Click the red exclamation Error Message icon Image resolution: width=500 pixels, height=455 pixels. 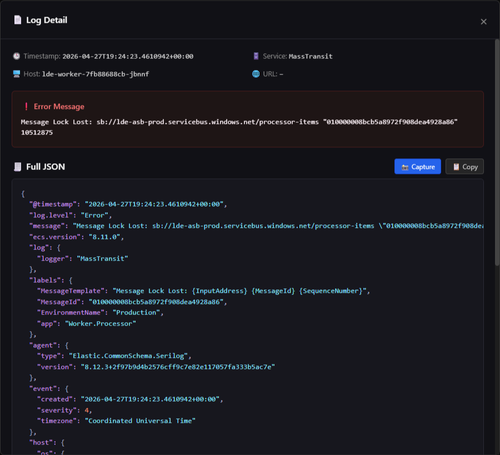26,106
